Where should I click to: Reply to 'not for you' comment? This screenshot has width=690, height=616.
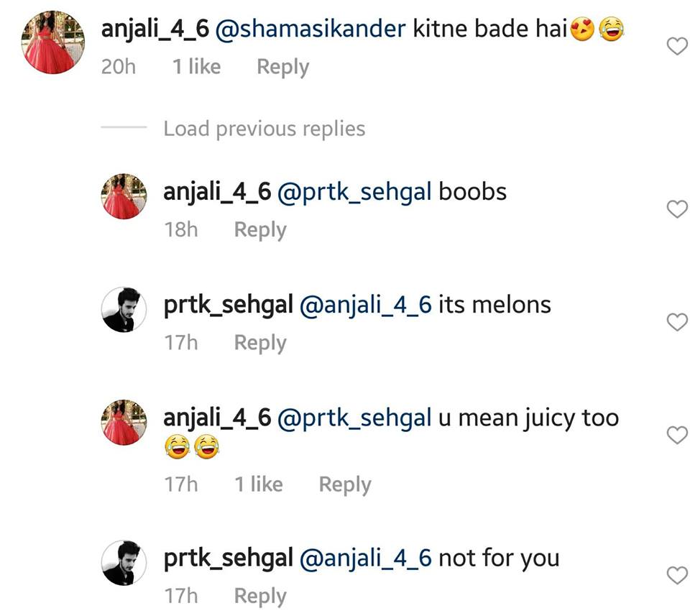260,597
